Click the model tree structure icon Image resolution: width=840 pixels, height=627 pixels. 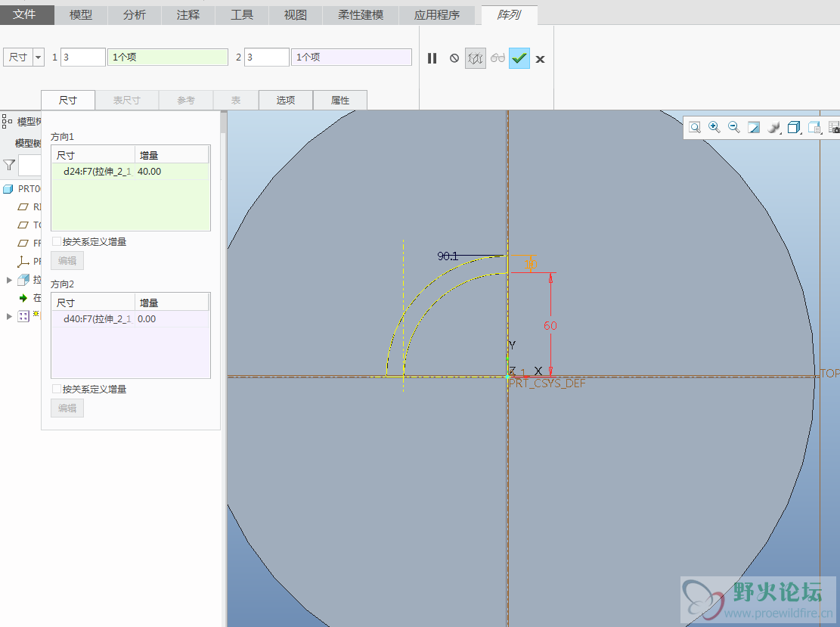[x=7, y=121]
